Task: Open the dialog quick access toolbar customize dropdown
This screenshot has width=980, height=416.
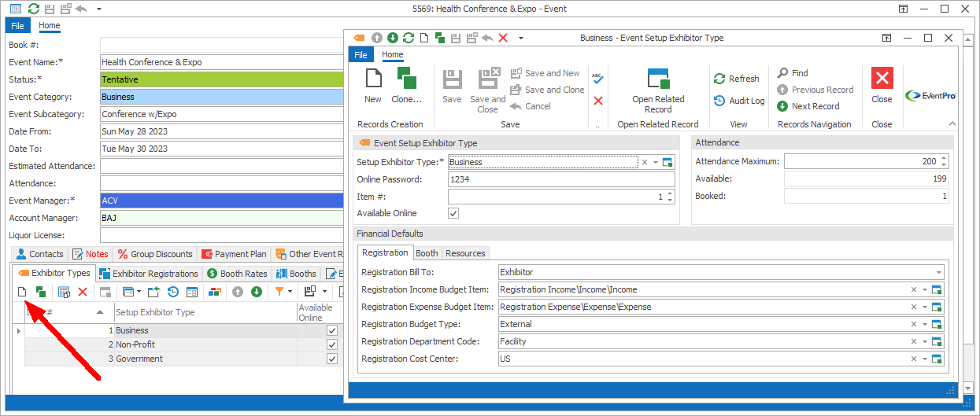Action: [x=520, y=38]
